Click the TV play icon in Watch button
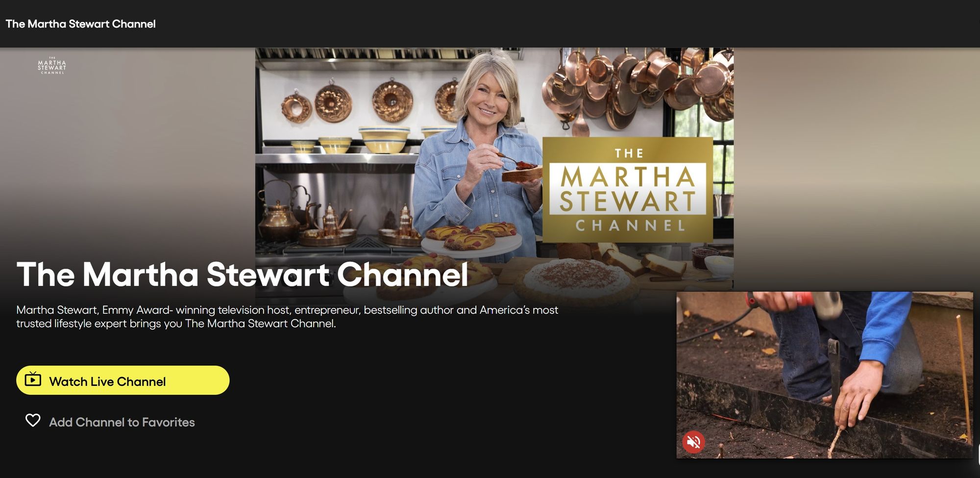 tap(33, 379)
